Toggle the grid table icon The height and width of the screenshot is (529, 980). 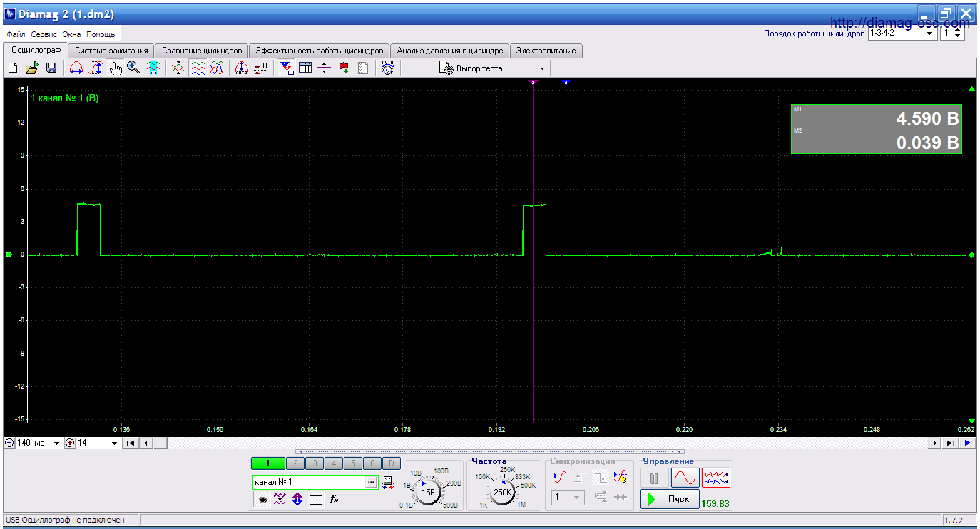tap(305, 68)
